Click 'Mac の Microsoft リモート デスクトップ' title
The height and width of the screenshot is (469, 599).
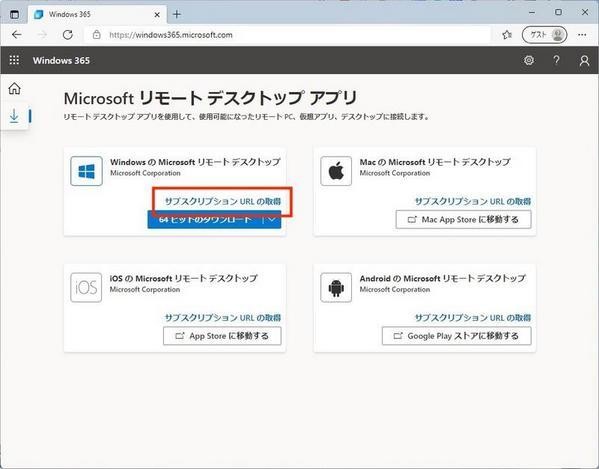pos(435,162)
